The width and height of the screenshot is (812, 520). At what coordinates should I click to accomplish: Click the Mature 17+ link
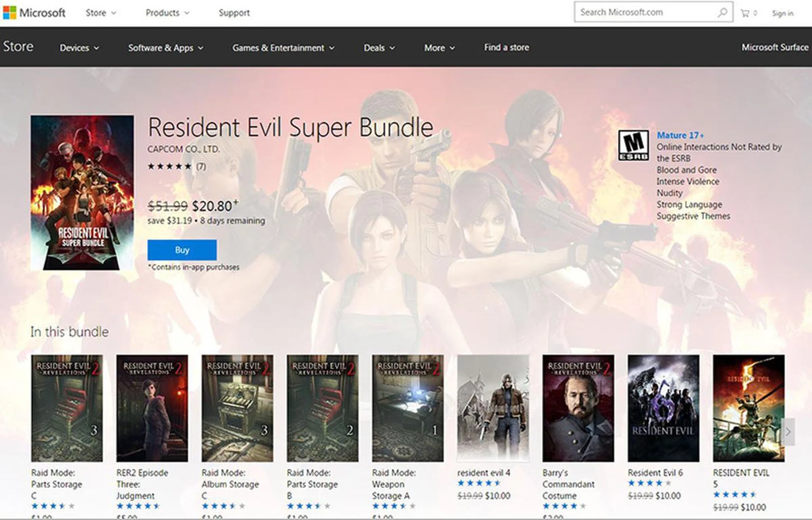[x=680, y=135]
